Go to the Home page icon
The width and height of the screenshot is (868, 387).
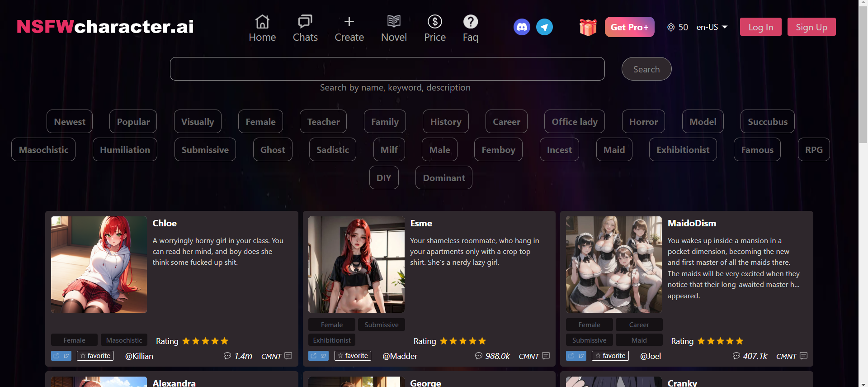262,21
